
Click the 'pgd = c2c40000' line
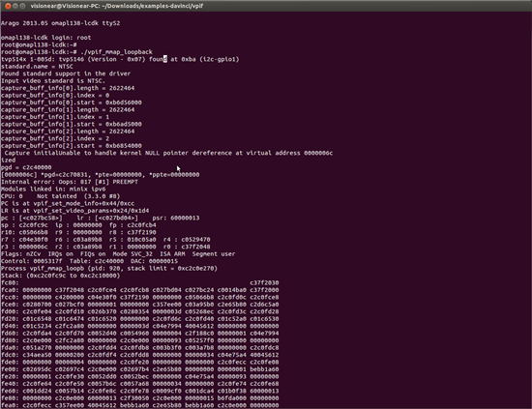(x=26, y=167)
